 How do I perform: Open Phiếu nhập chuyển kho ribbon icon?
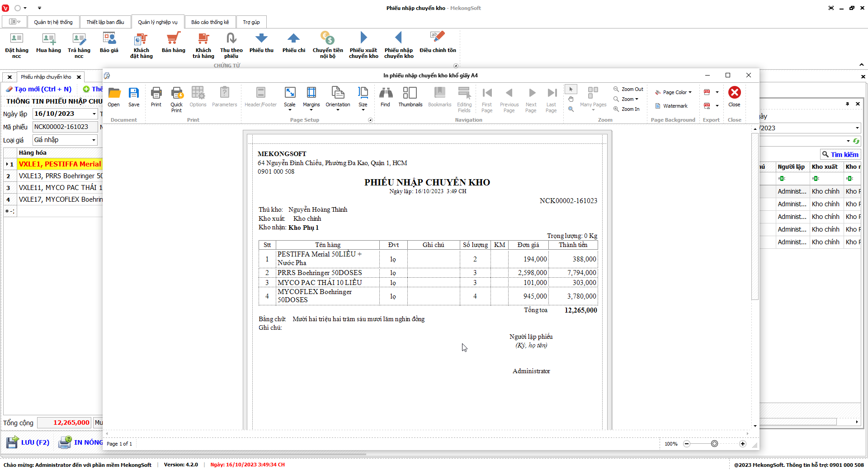[x=399, y=45]
